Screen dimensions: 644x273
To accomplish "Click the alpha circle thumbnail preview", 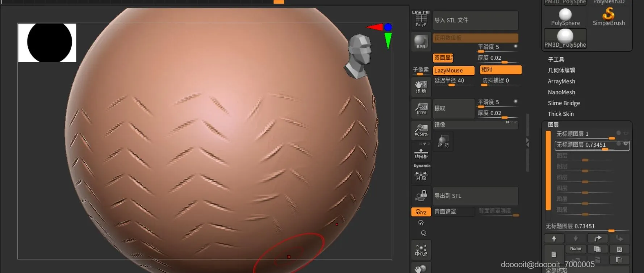I will pyautogui.click(x=47, y=43).
